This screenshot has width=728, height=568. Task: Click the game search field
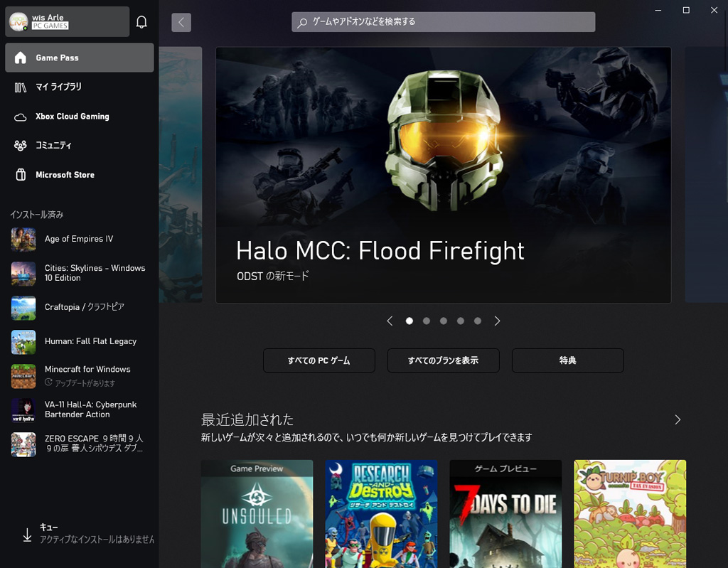[443, 21]
